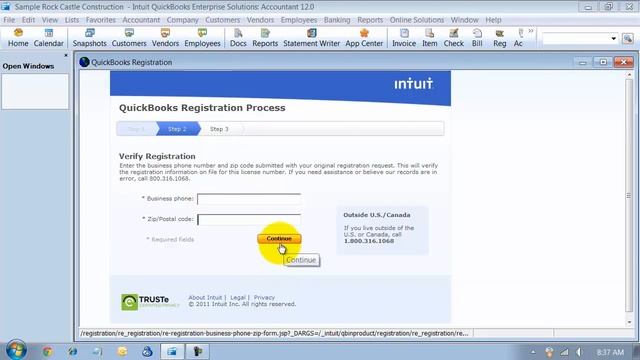
Task: Focus the Zip/Postal code field
Action: point(249,219)
